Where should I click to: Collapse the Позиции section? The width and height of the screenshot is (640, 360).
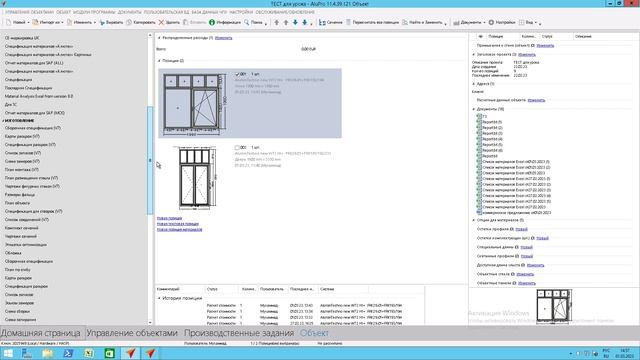(x=159, y=61)
